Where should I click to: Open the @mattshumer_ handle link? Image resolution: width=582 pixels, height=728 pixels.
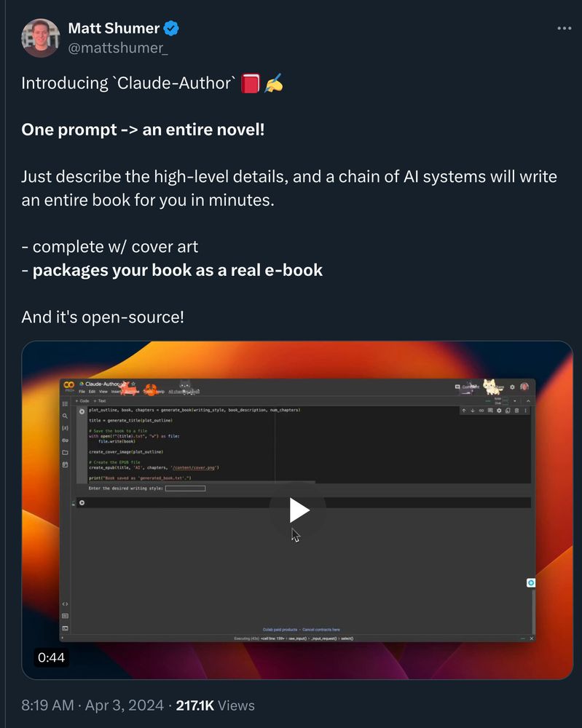click(118, 48)
